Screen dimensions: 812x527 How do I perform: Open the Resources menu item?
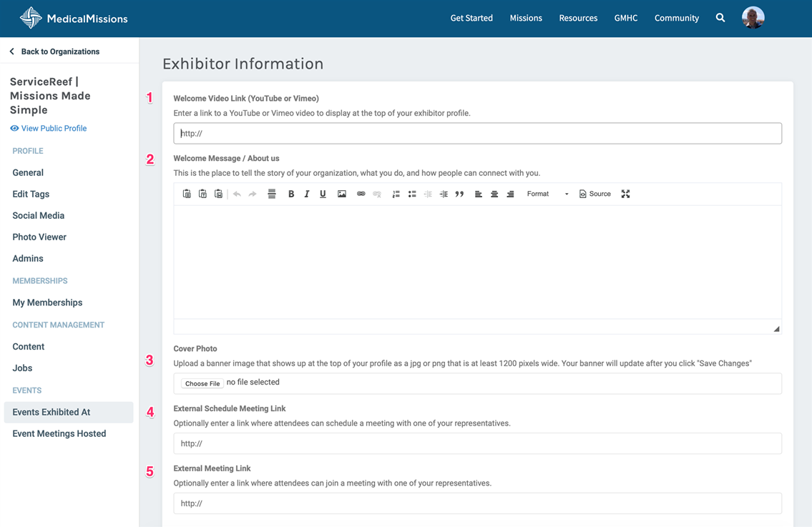(x=578, y=18)
